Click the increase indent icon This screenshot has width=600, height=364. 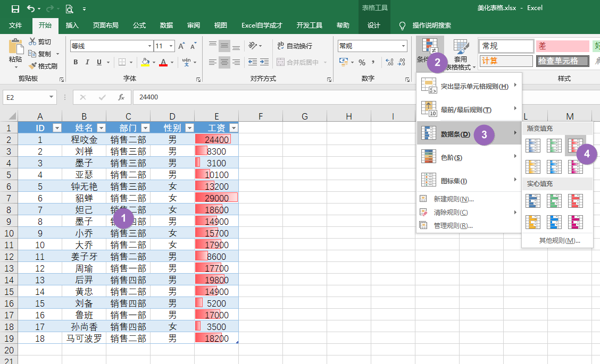[x=264, y=62]
